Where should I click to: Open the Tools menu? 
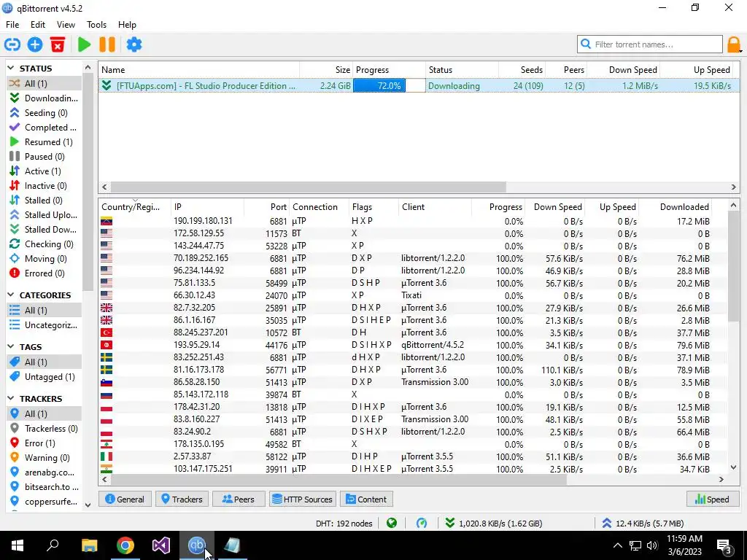click(97, 25)
